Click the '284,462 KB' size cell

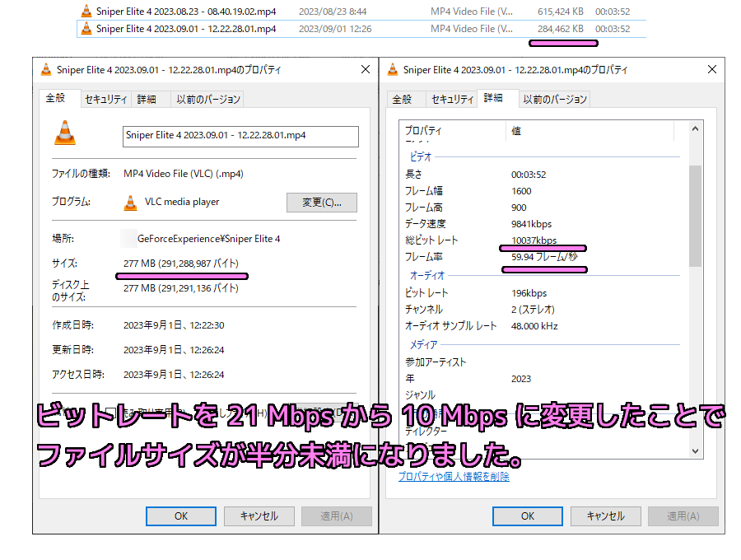(561, 29)
